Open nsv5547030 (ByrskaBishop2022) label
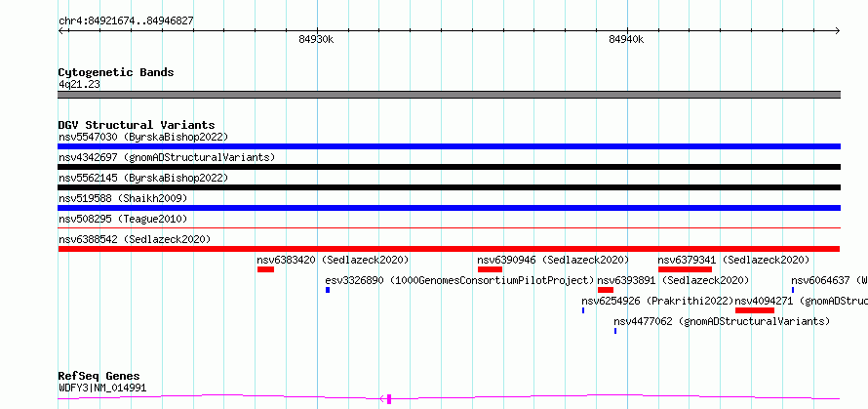This screenshot has width=868, height=409. point(143,137)
